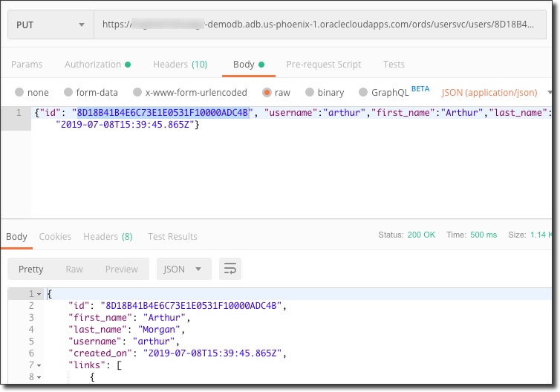The image size is (560, 392).
Task: Switch to the Tests tab
Action: pos(394,65)
